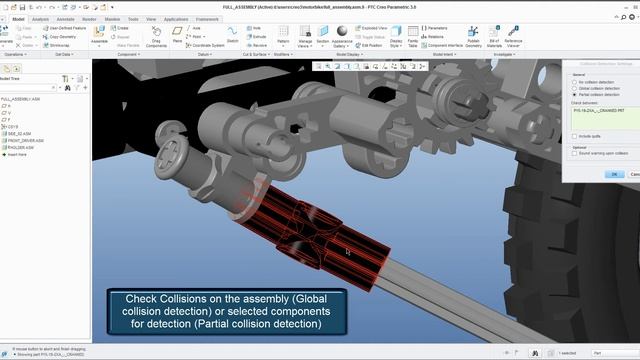640x360 pixels.
Task: Click the model tree search field
Action: [28, 88]
